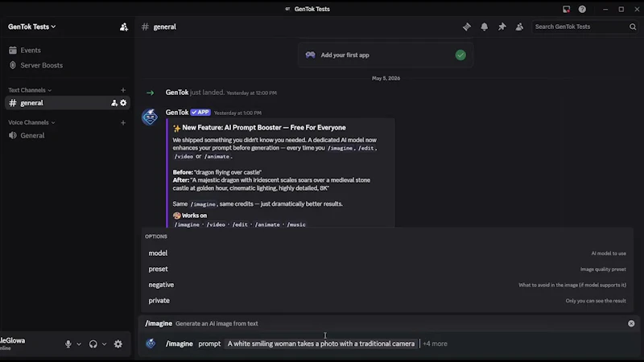The width and height of the screenshot is (644, 362).
Task: Open microphone input options arrow
Action: click(79, 344)
